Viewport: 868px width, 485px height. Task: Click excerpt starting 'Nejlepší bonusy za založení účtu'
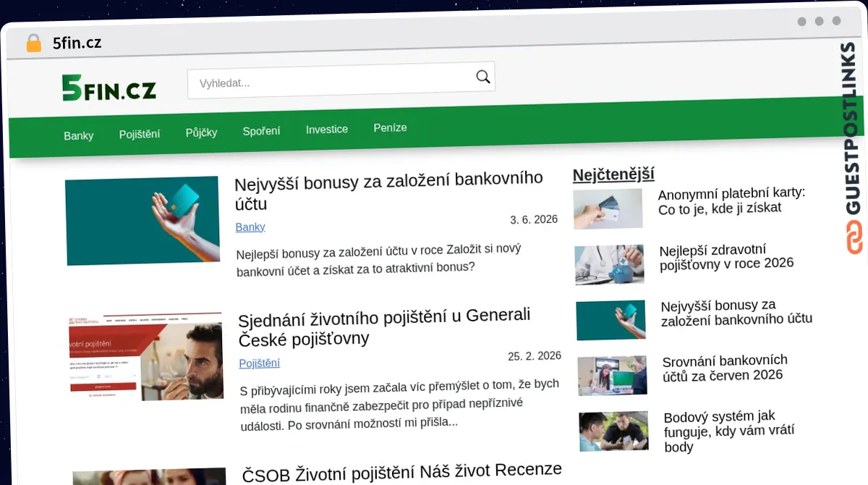tap(379, 258)
